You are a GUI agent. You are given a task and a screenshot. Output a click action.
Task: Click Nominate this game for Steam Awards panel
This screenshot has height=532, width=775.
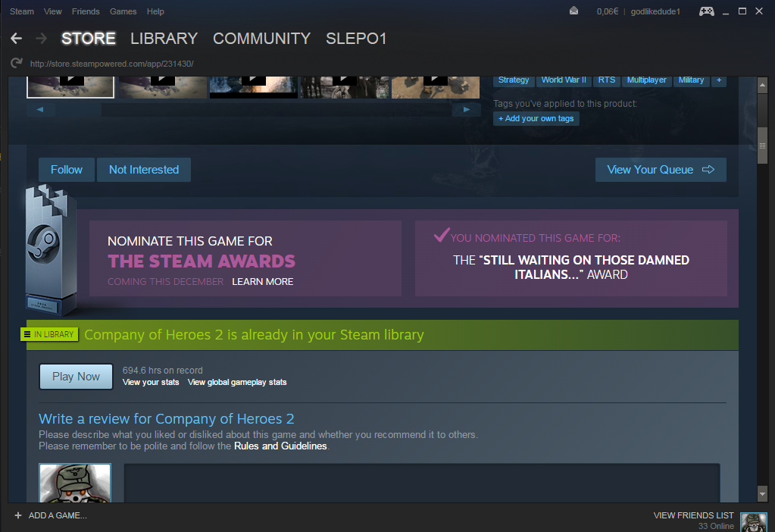pos(245,258)
